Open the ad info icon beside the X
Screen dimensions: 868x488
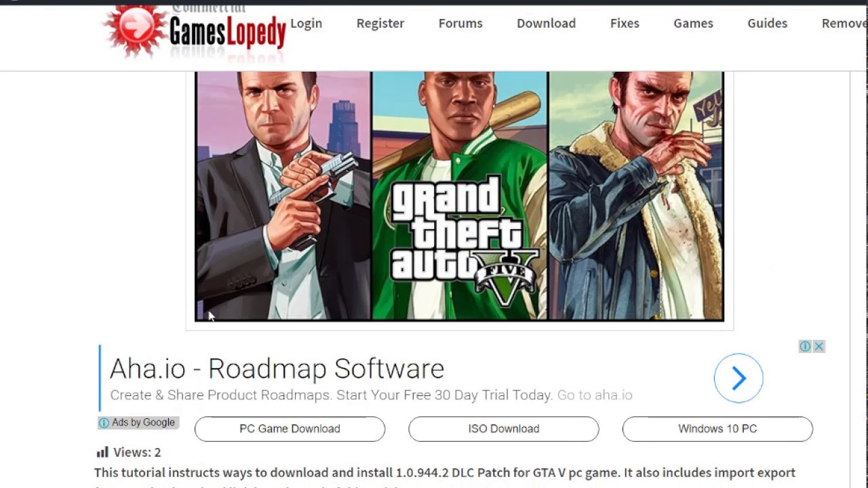pyautogui.click(x=805, y=346)
